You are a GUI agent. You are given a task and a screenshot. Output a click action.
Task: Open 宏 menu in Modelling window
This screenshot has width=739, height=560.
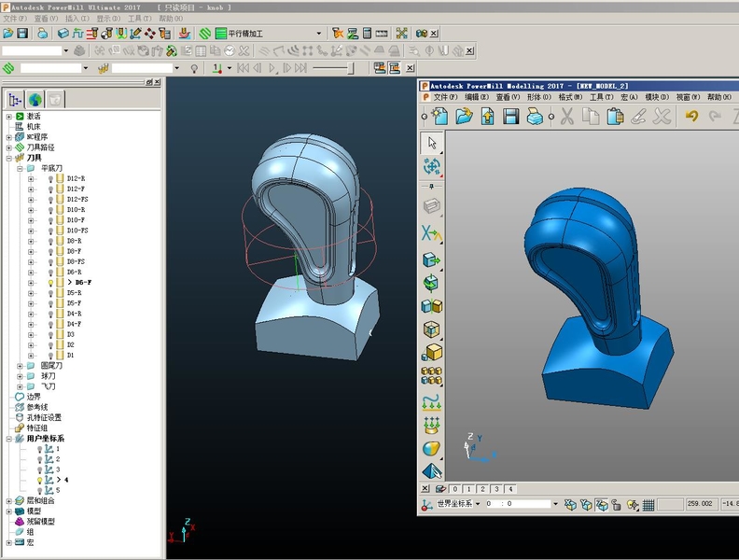coord(629,97)
